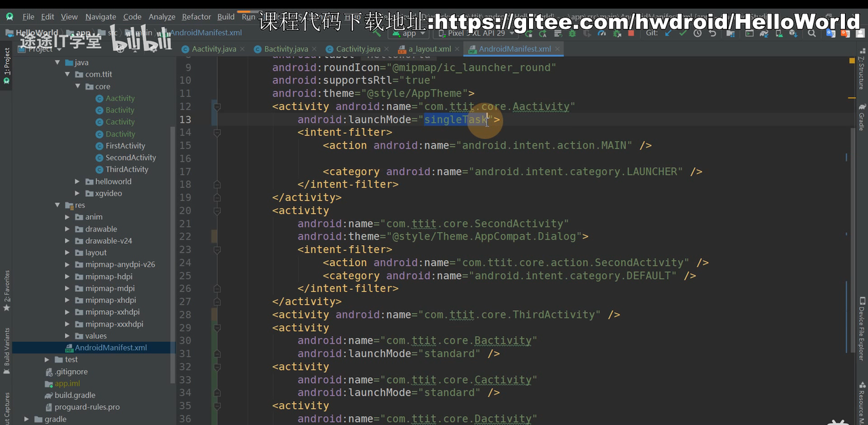Select FirstActivity in project tree

point(125,145)
